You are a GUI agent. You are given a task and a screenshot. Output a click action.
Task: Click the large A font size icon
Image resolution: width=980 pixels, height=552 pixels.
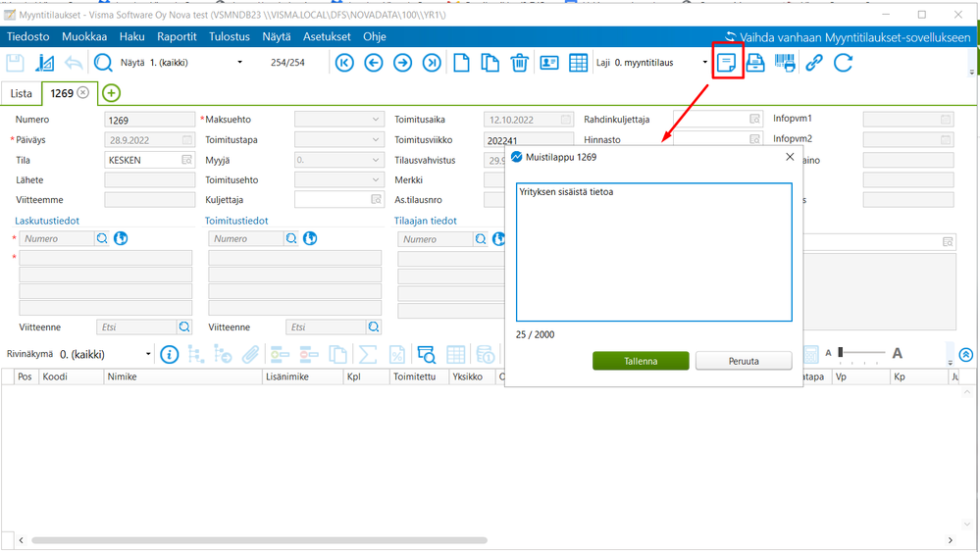[898, 353]
